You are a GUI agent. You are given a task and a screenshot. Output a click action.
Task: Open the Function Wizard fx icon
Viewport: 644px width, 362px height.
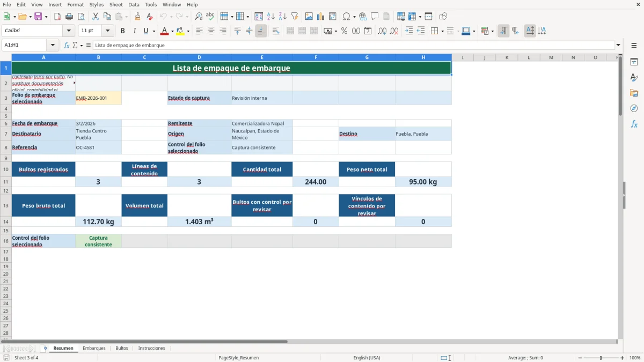tap(67, 46)
